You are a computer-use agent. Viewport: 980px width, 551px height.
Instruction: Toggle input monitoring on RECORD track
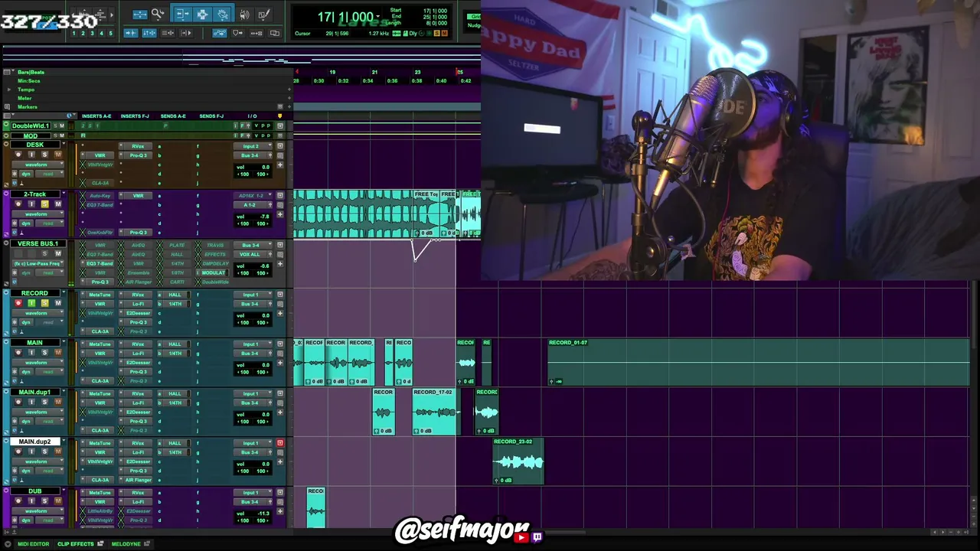tap(31, 303)
